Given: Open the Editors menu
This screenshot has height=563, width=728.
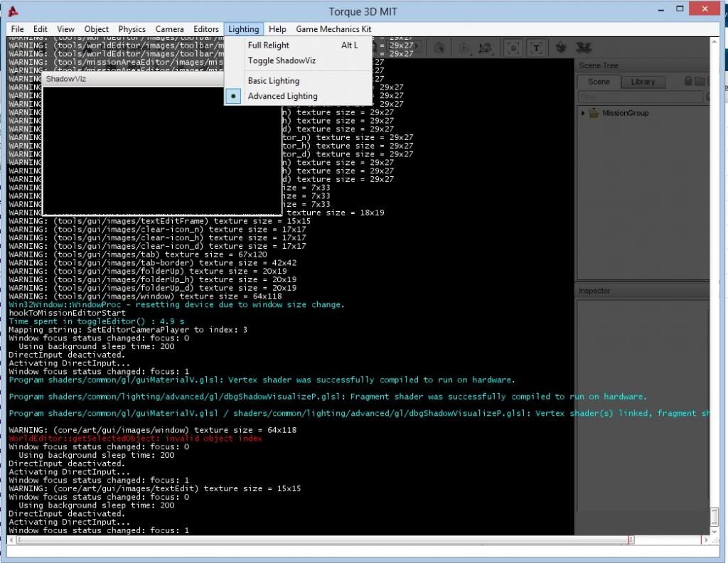Looking at the screenshot, I should pos(206,29).
